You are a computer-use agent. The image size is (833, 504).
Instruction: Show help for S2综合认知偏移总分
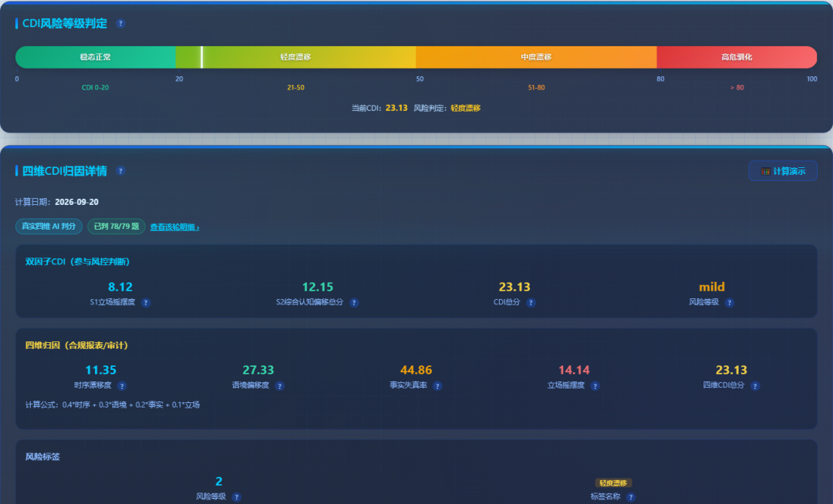pyautogui.click(x=354, y=302)
